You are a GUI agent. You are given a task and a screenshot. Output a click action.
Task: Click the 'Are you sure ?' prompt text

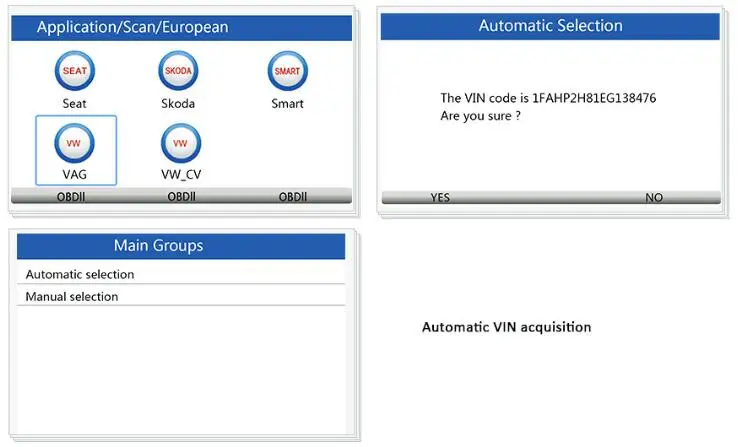pyautogui.click(x=481, y=116)
